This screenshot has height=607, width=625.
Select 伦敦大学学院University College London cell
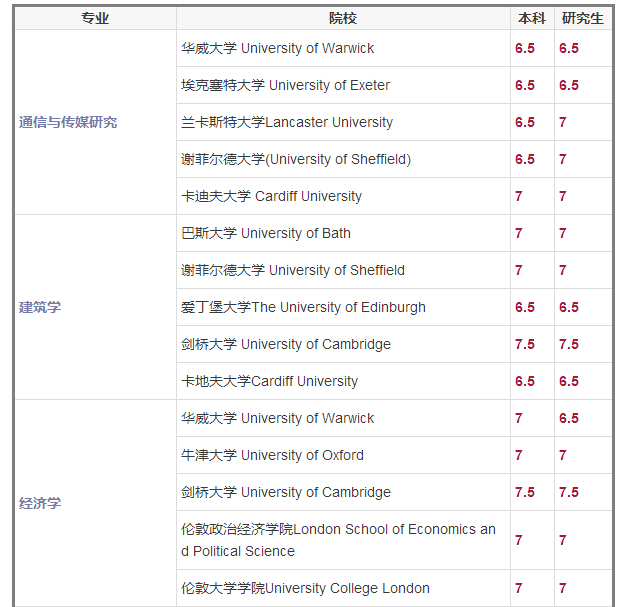coord(343,588)
